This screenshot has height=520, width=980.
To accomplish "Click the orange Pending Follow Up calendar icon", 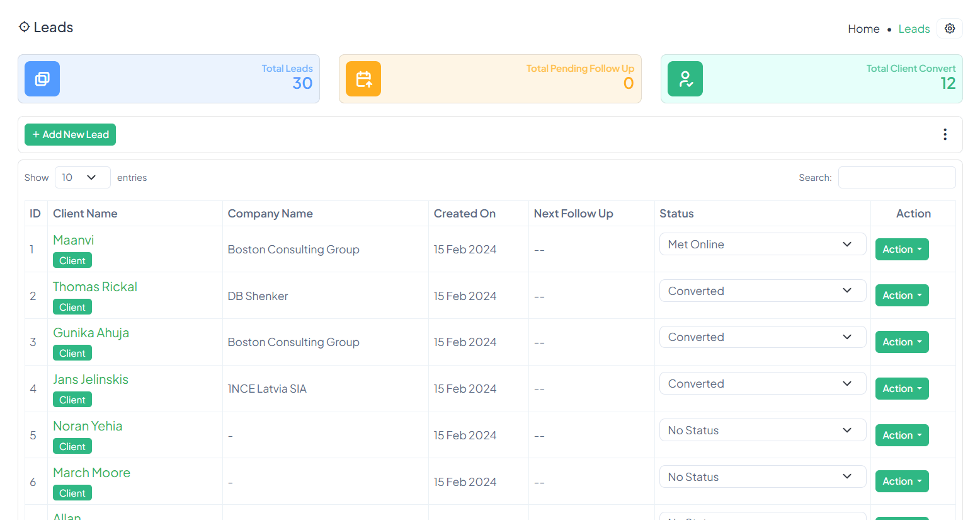I will [363, 79].
